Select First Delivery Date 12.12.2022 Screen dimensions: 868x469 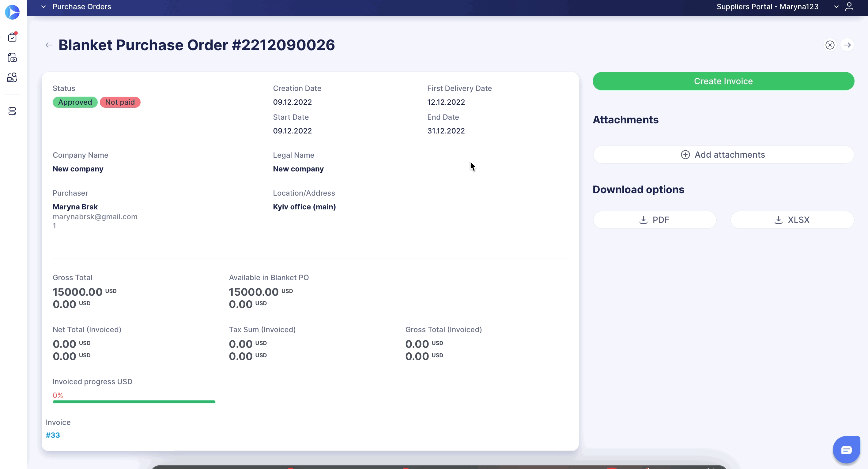click(446, 102)
